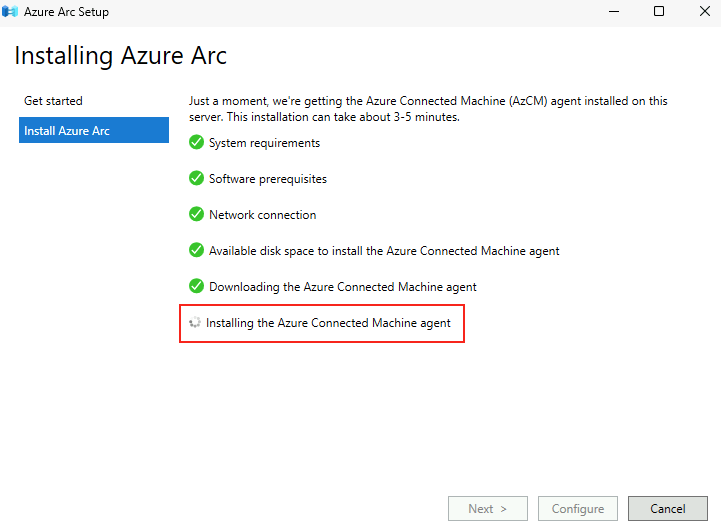Click the System requirements label
The image size is (721, 530).
click(x=264, y=143)
